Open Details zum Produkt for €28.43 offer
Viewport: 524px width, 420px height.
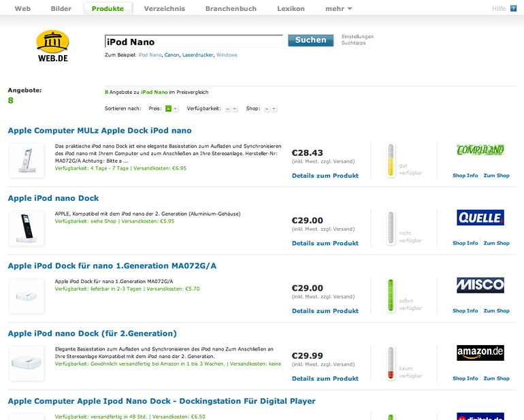tap(325, 176)
